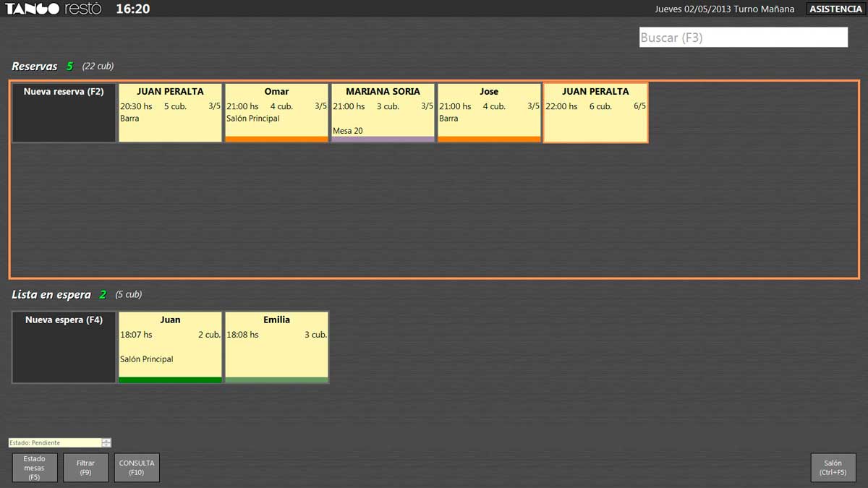This screenshot has height=488, width=868.
Task: Click the Estado spinner up arrow
Action: [106, 440]
